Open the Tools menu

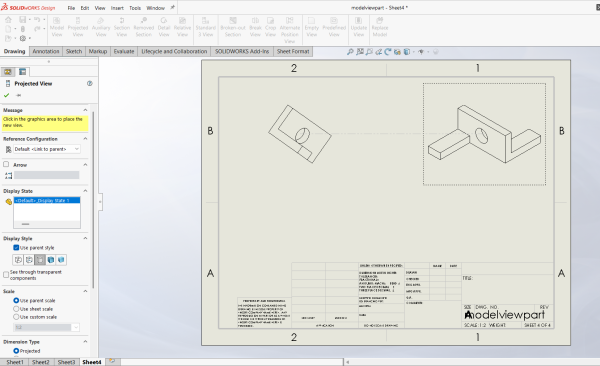click(x=135, y=8)
